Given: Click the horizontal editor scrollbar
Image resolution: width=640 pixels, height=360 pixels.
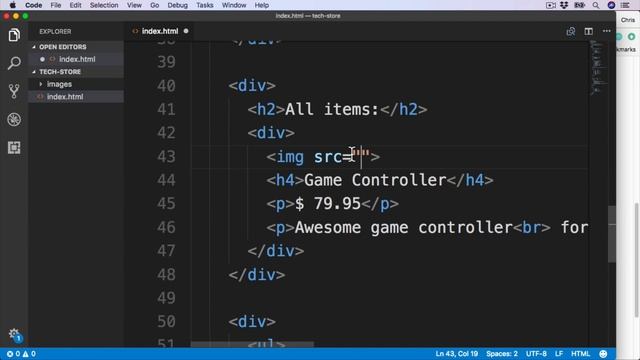Looking at the screenshot, I should click(x=252, y=344).
